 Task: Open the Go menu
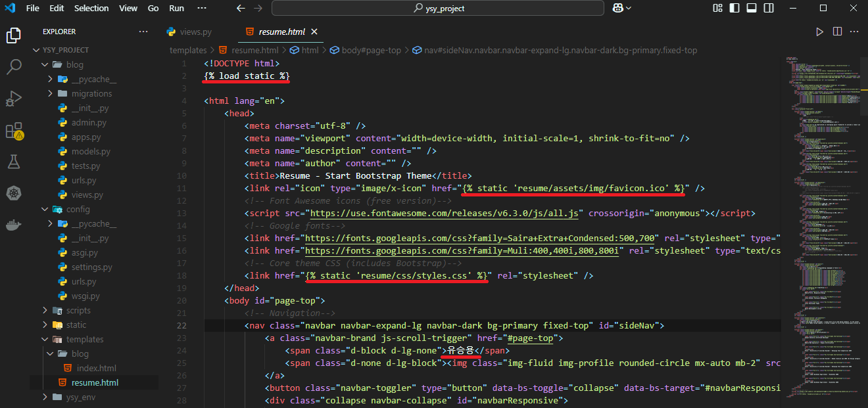pyautogui.click(x=153, y=8)
